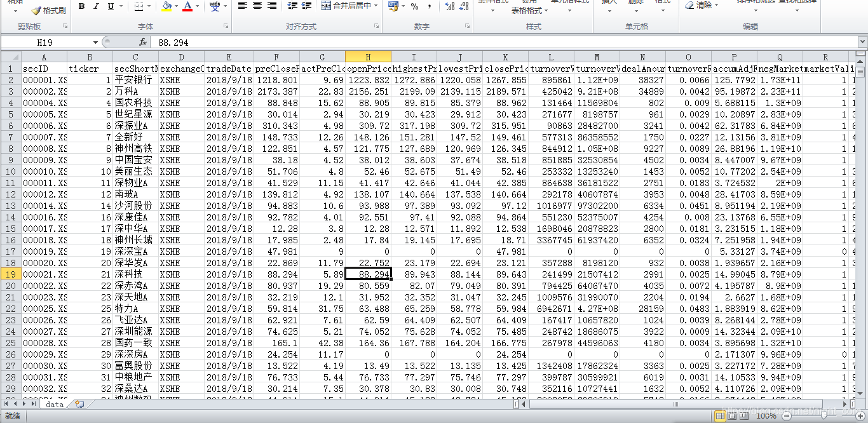868x423 pixels.
Task: Center align text
Action: (x=257, y=6)
